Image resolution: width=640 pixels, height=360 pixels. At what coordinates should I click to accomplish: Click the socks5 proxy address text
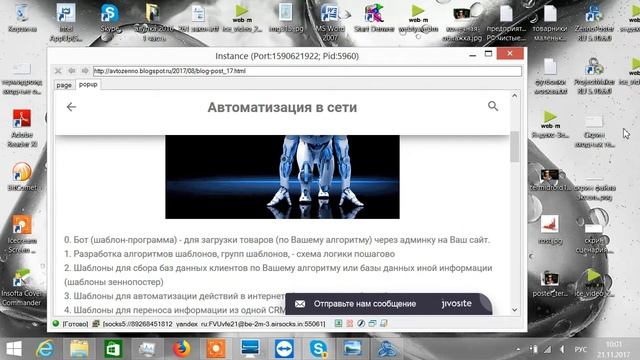[x=214, y=324]
